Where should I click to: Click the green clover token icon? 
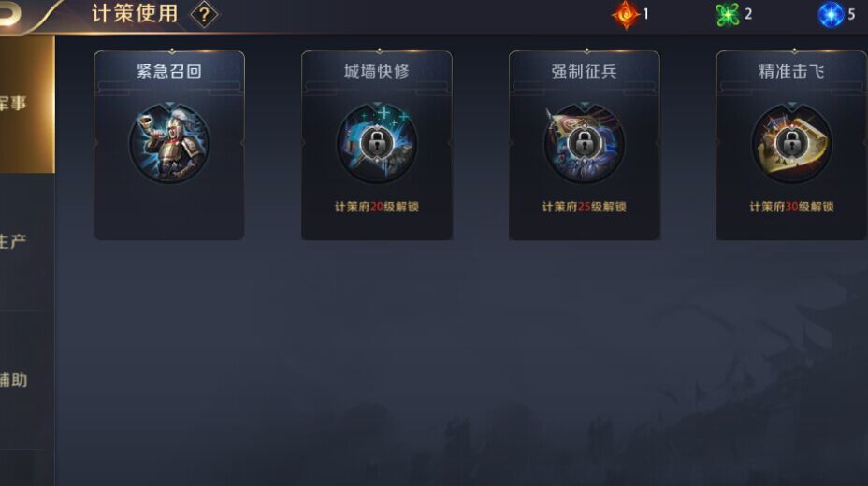click(728, 14)
